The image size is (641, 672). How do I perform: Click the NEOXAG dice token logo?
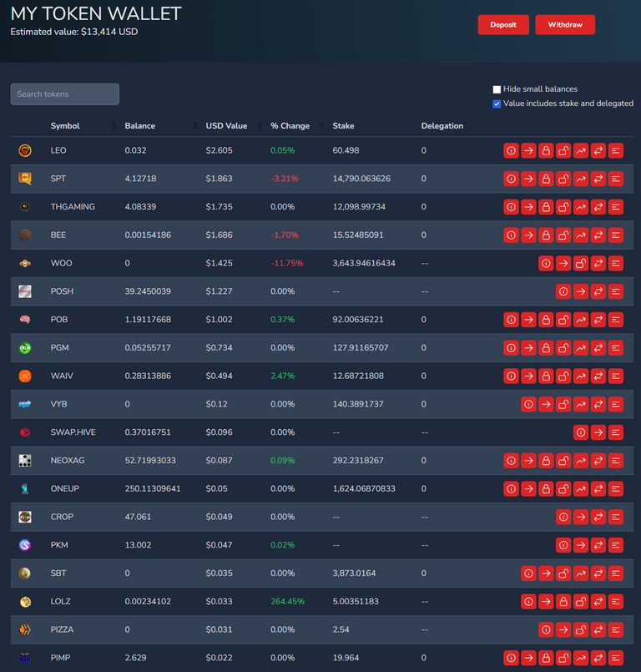pyautogui.click(x=25, y=460)
